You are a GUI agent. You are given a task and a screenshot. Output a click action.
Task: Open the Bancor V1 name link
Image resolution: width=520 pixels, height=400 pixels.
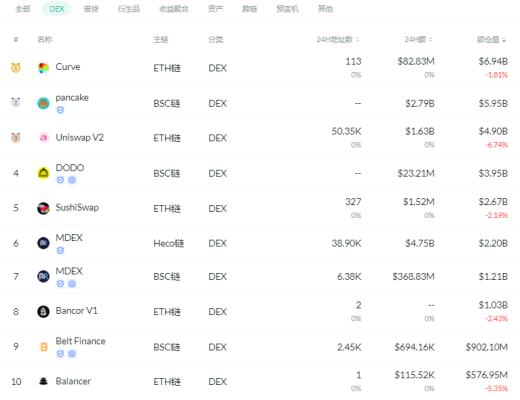click(x=76, y=311)
